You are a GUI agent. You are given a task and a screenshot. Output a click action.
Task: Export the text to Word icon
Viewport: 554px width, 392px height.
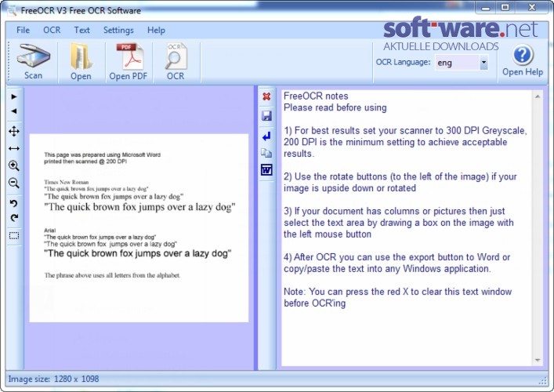[266, 169]
